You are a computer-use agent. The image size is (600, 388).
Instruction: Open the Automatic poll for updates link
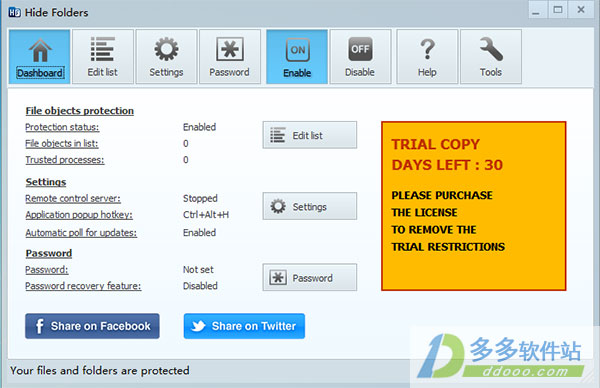coord(81,233)
